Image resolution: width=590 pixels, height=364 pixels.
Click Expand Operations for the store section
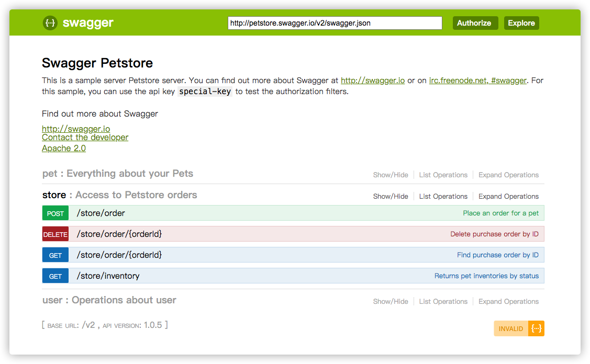click(509, 196)
